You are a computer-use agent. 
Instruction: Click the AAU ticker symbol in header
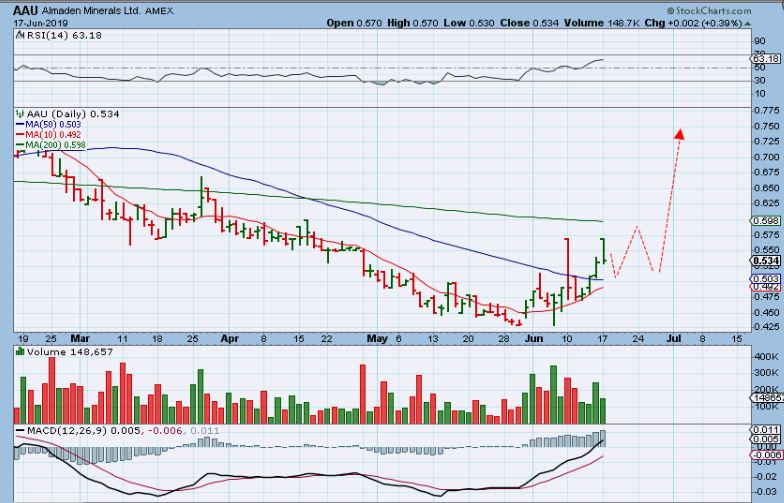point(26,10)
